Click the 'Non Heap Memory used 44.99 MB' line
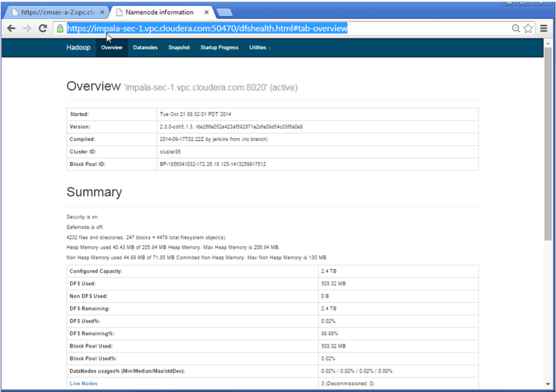Image resolution: width=556 pixels, height=392 pixels. [x=197, y=257]
